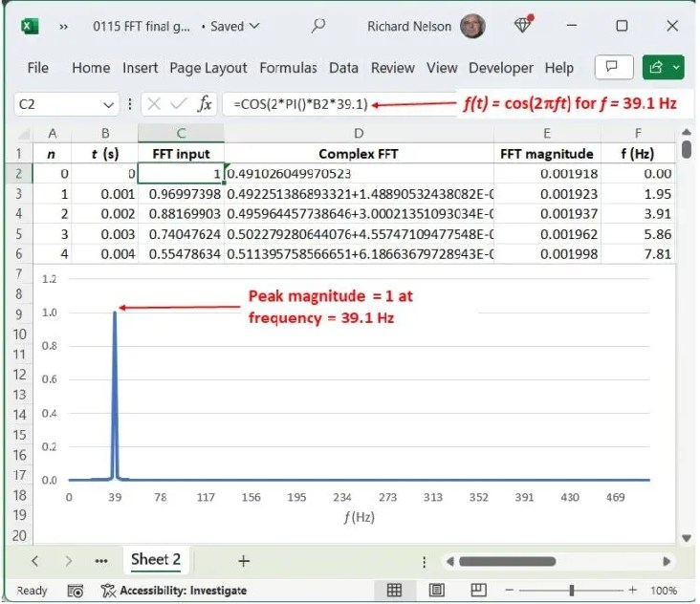Open the Developer ribbon tab
The image size is (700, 604).
point(501,68)
